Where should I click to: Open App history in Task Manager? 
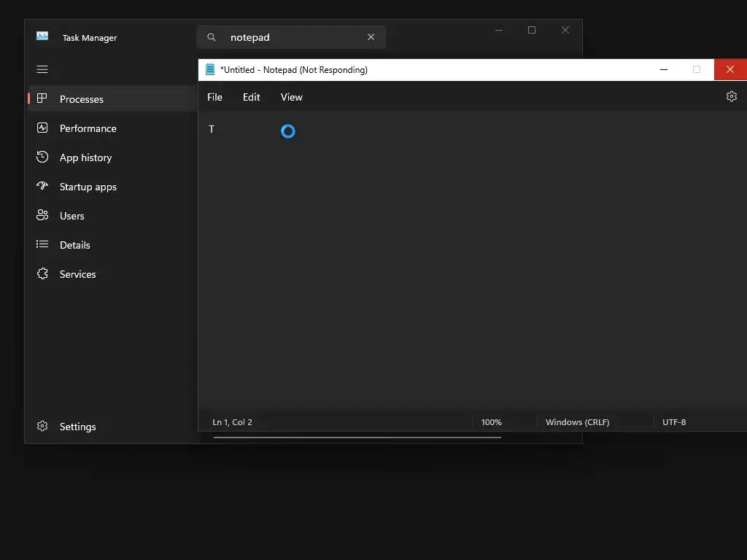click(112, 157)
